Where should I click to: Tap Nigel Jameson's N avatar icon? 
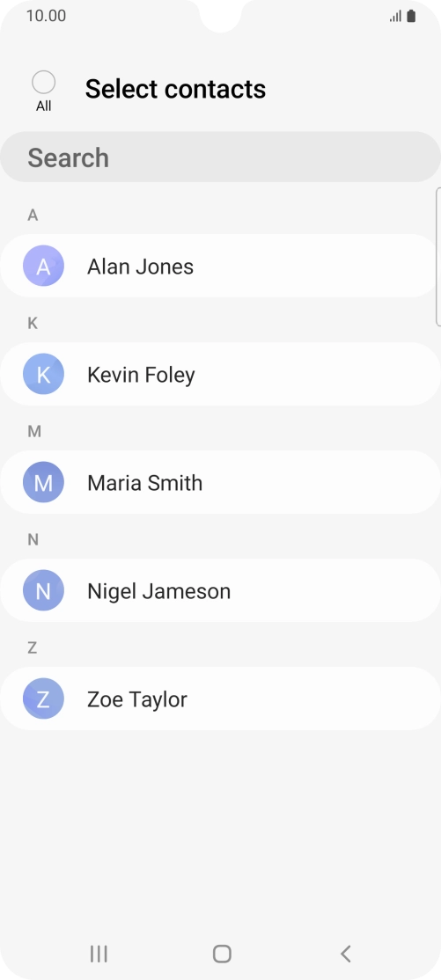pyautogui.click(x=43, y=590)
